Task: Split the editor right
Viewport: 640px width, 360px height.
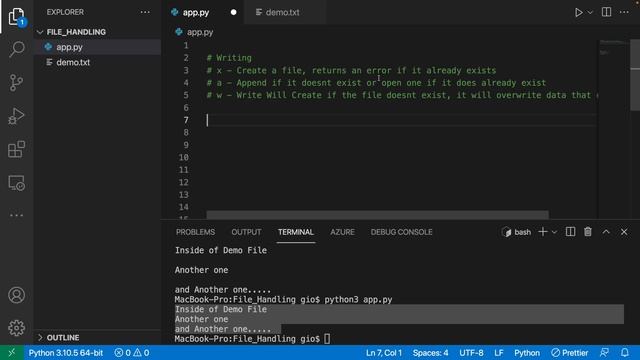Action: point(607,12)
